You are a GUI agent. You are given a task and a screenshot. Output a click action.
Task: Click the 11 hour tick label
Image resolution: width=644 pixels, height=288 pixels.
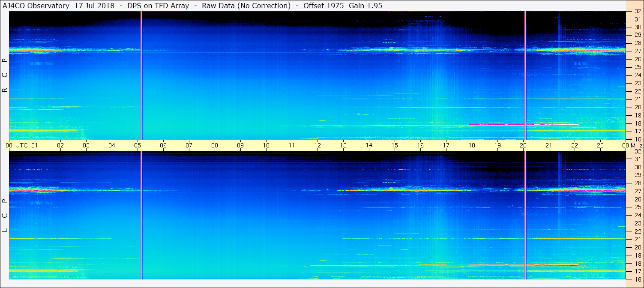[x=292, y=145]
